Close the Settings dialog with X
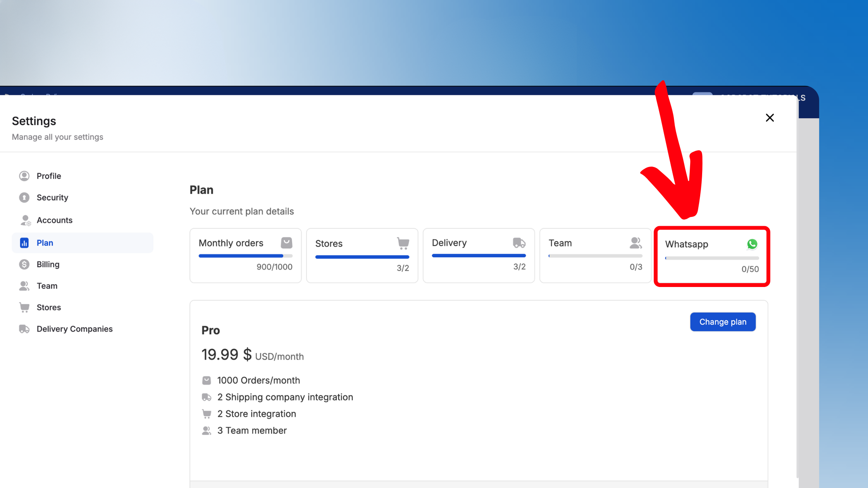The image size is (868, 488). pyautogui.click(x=770, y=118)
